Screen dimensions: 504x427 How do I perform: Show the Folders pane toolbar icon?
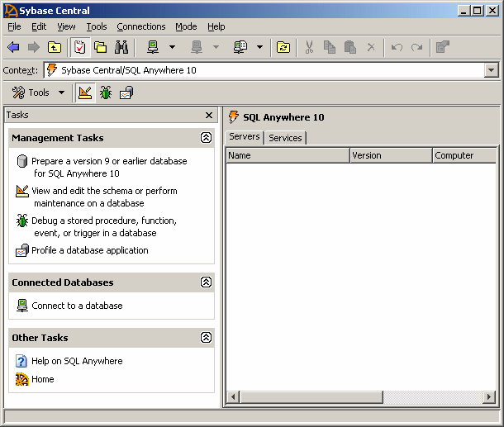(x=101, y=47)
